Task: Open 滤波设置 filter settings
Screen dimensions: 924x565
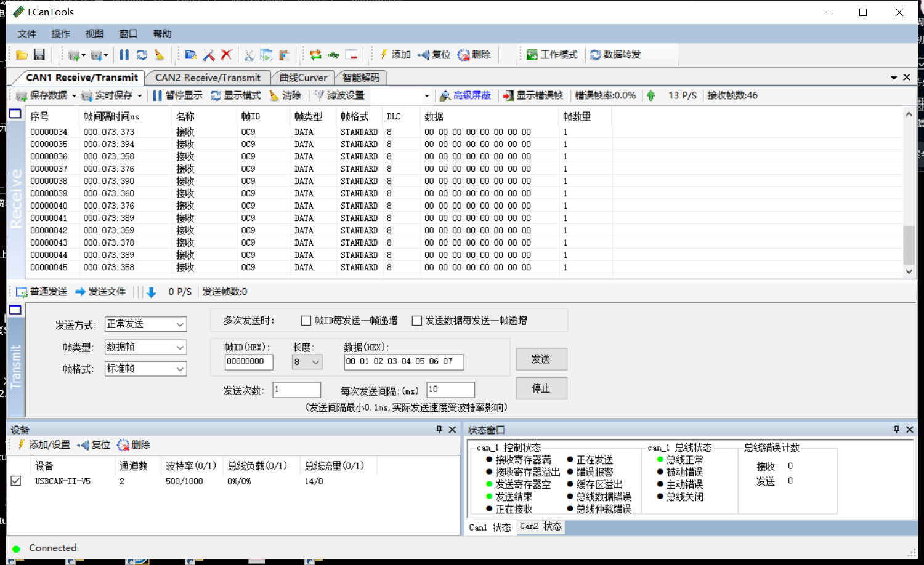Action: point(339,95)
